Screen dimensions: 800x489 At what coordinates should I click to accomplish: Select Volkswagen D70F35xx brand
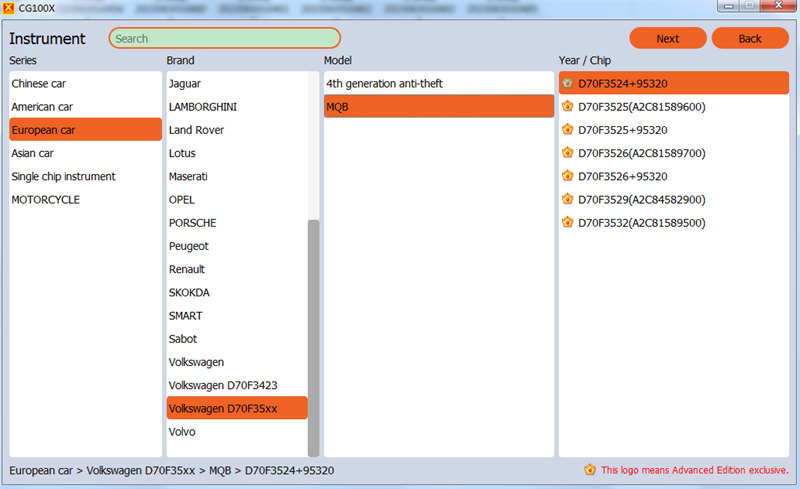tap(237, 408)
